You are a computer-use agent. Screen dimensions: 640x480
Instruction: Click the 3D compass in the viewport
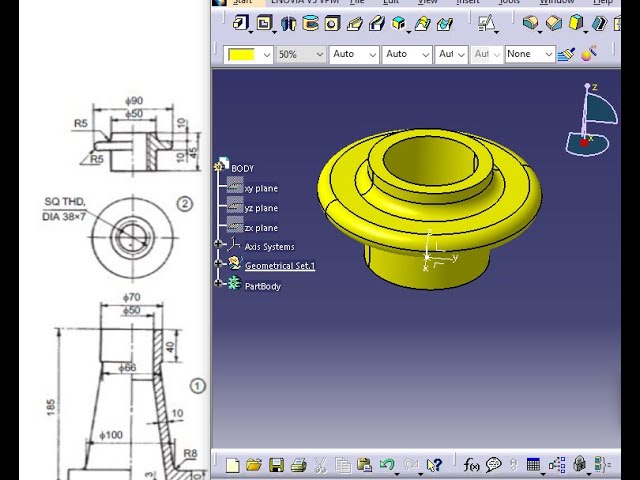coord(591,120)
